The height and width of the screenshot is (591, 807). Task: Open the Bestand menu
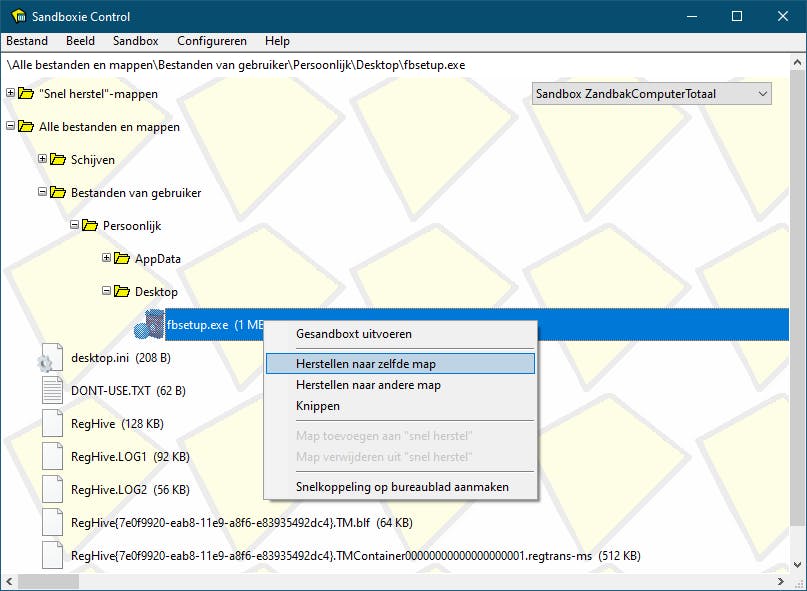[x=27, y=41]
